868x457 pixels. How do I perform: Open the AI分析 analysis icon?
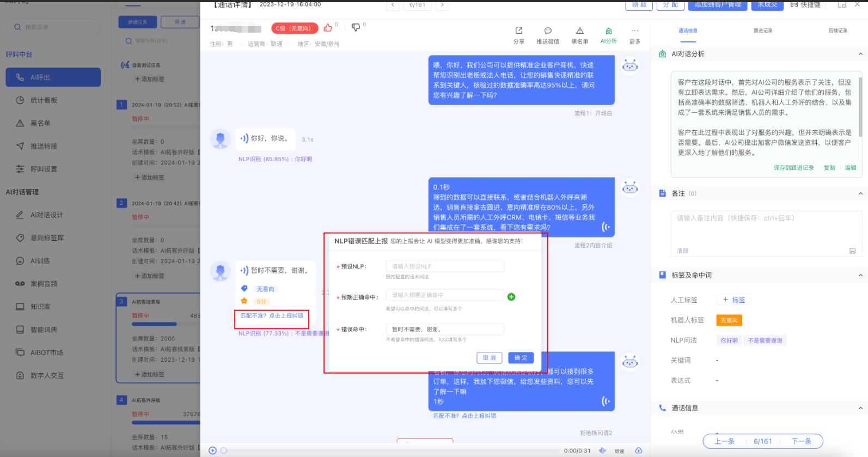click(x=609, y=31)
